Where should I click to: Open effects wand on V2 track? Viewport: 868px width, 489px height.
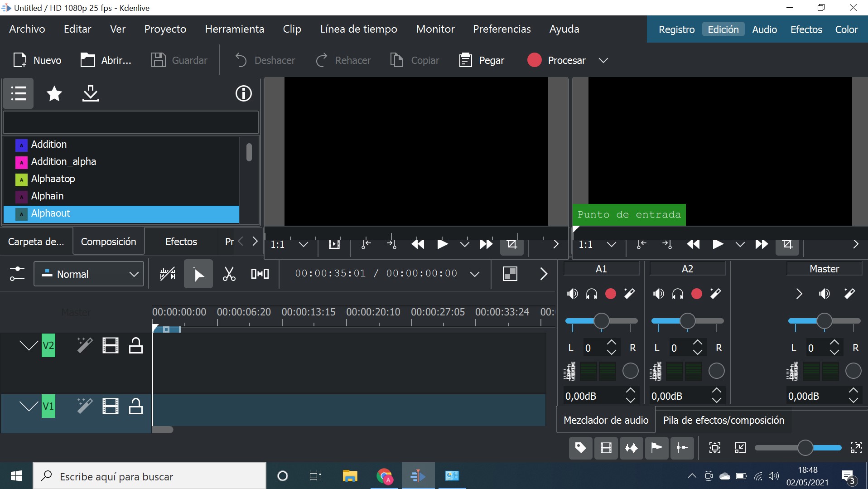coord(85,345)
